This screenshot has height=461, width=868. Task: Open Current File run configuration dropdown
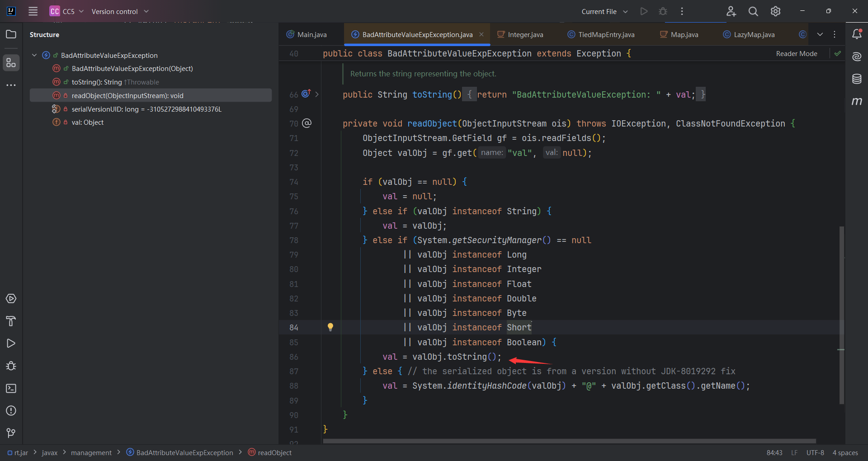[x=604, y=11]
